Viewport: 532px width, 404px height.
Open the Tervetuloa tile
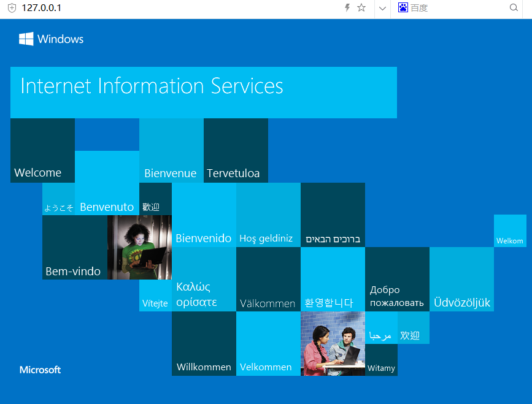(236, 151)
